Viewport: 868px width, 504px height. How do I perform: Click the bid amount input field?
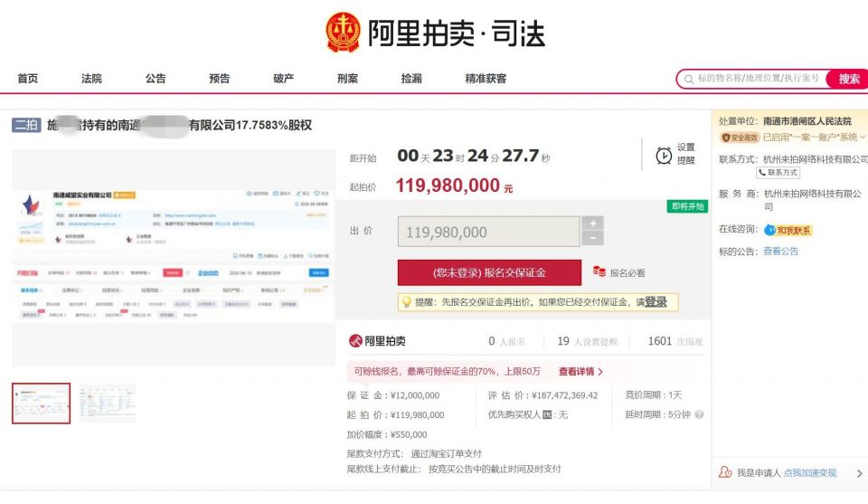[488, 232]
